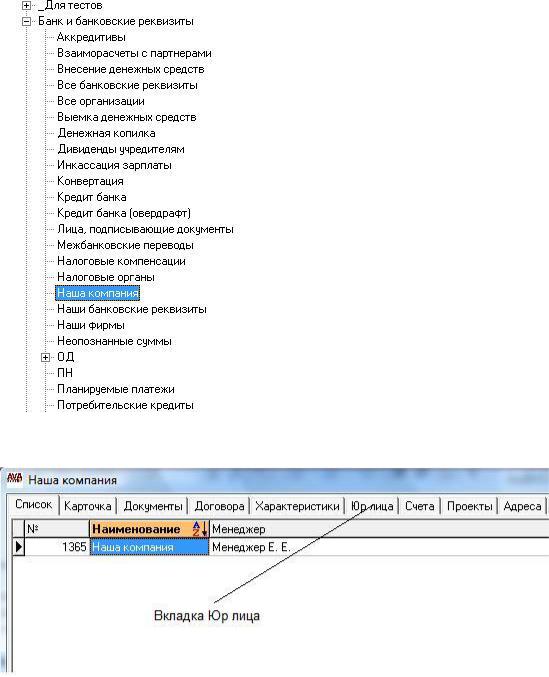
Task: Click the AVA application icon in title bar
Action: tap(15, 478)
